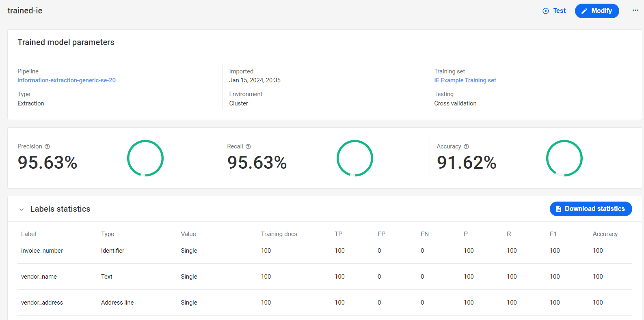Viewport: 644px width, 320px height.
Task: Select the vendor_name label row
Action: pyautogui.click(x=325, y=277)
